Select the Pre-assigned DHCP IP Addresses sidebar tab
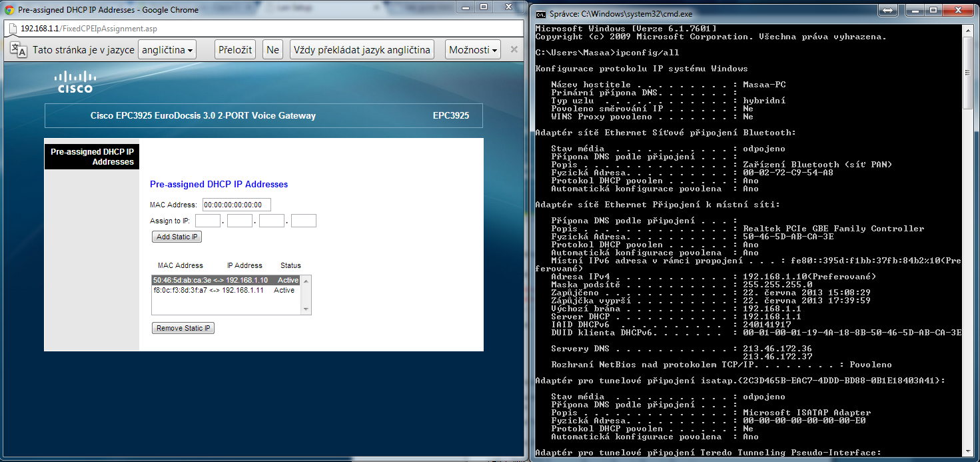The image size is (980, 462). click(x=92, y=157)
